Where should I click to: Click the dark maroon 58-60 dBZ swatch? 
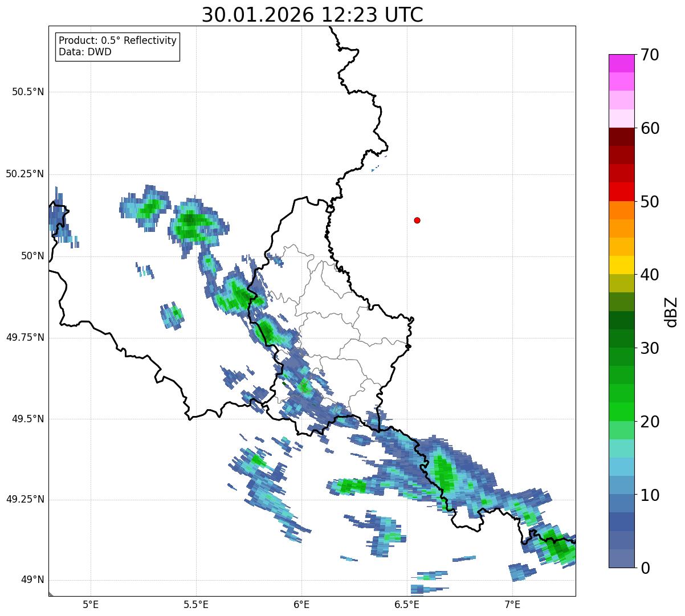(621, 137)
